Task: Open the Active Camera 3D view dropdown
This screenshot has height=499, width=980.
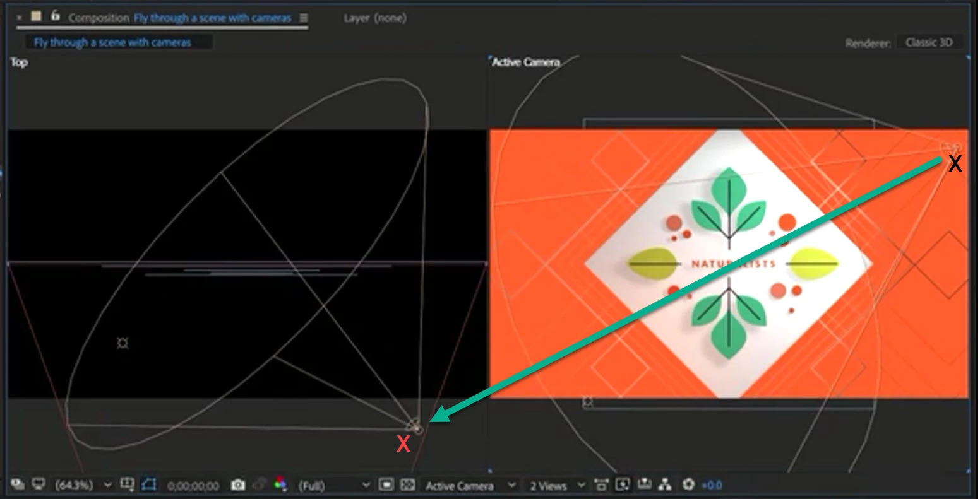Action: coord(470,485)
